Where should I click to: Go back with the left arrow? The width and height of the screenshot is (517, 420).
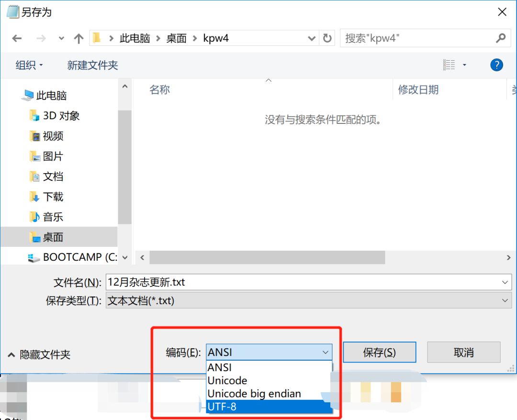(x=17, y=39)
